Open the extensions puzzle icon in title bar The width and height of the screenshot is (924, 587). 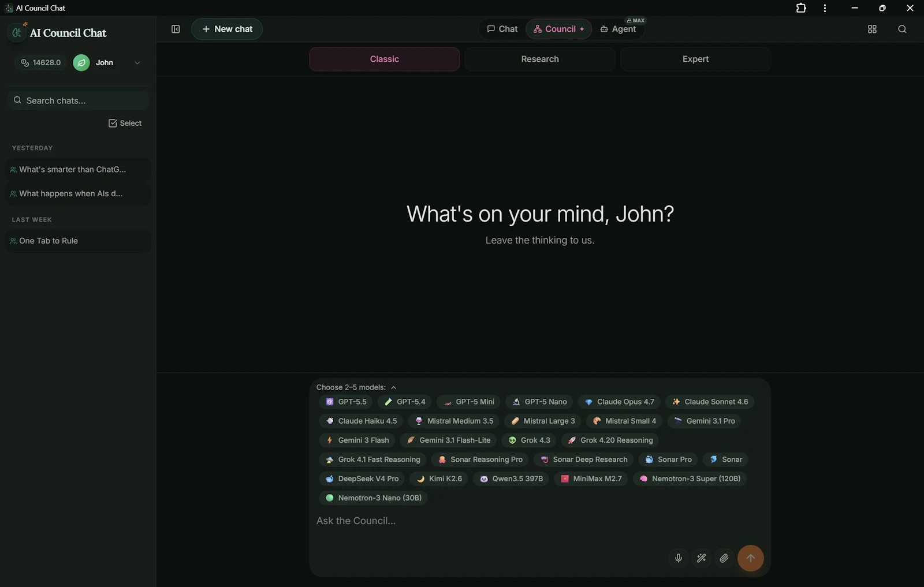pyautogui.click(x=801, y=8)
